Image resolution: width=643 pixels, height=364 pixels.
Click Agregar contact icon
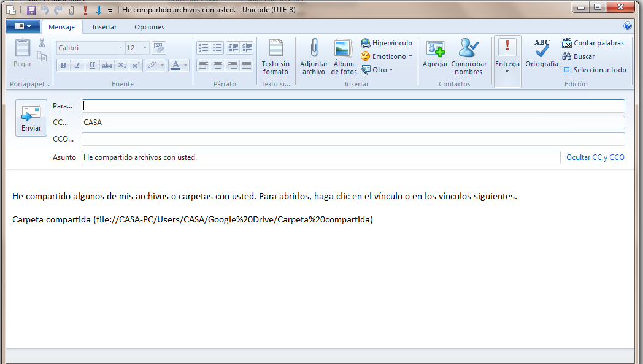coord(435,55)
